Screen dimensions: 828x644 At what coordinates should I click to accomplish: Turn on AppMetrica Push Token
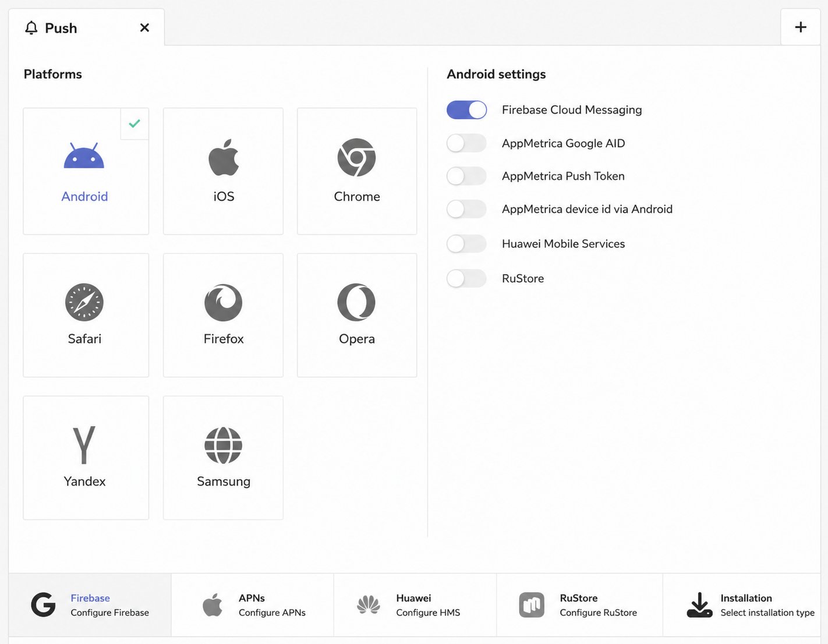466,176
